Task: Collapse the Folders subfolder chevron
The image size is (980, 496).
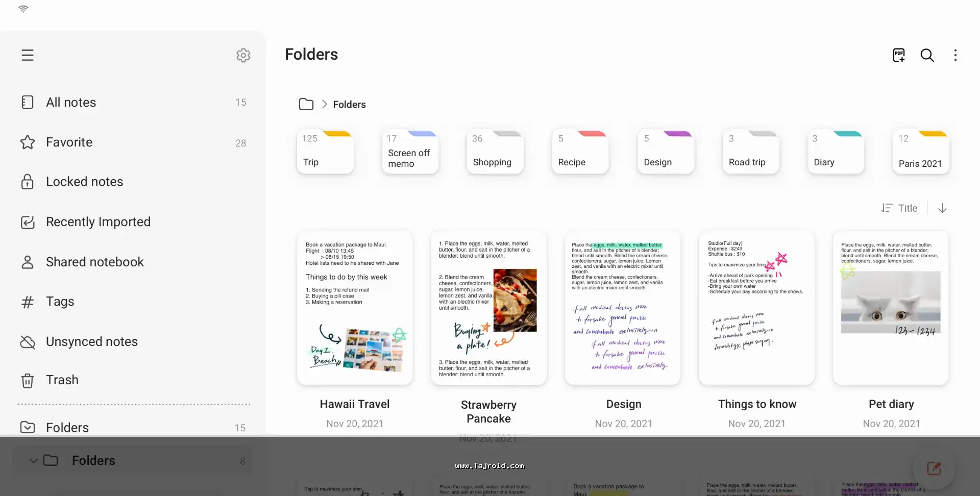Action: coord(34,461)
